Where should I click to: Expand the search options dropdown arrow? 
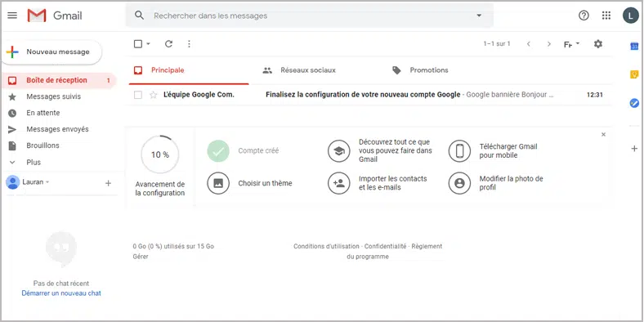click(478, 16)
